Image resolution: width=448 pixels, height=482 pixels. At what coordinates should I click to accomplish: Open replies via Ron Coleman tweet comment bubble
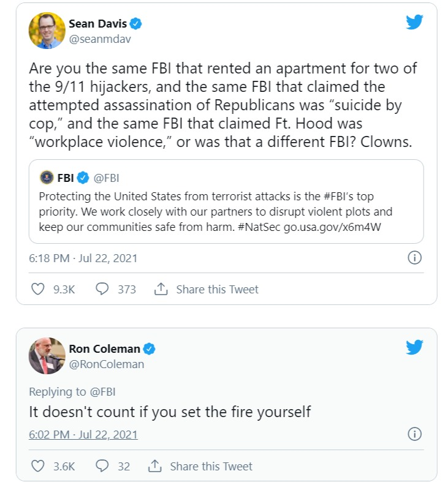pyautogui.click(x=102, y=466)
